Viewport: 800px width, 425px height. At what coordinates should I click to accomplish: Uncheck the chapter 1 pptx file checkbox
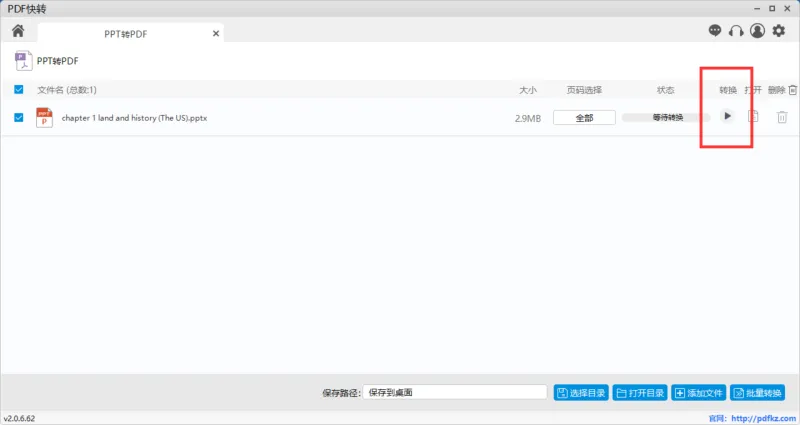pos(19,117)
